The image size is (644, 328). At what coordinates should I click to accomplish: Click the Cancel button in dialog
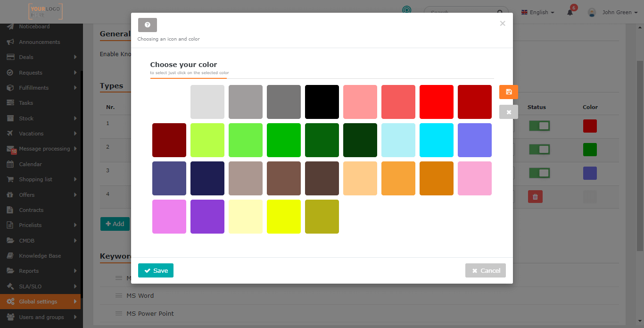point(486,270)
